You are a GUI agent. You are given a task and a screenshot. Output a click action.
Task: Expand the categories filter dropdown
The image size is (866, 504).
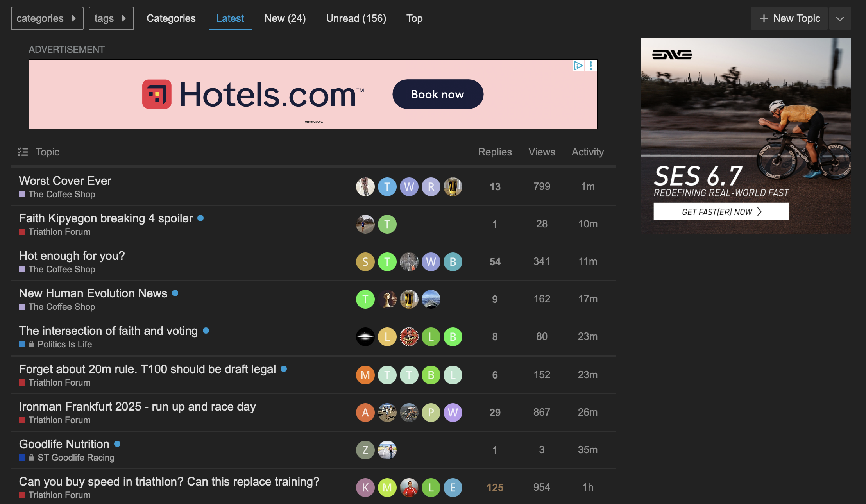point(47,18)
